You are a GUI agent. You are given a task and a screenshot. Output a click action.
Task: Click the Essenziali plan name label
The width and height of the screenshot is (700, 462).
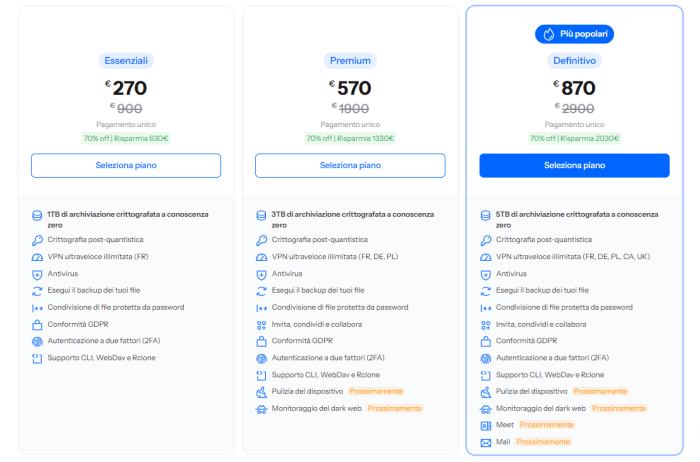point(126,61)
